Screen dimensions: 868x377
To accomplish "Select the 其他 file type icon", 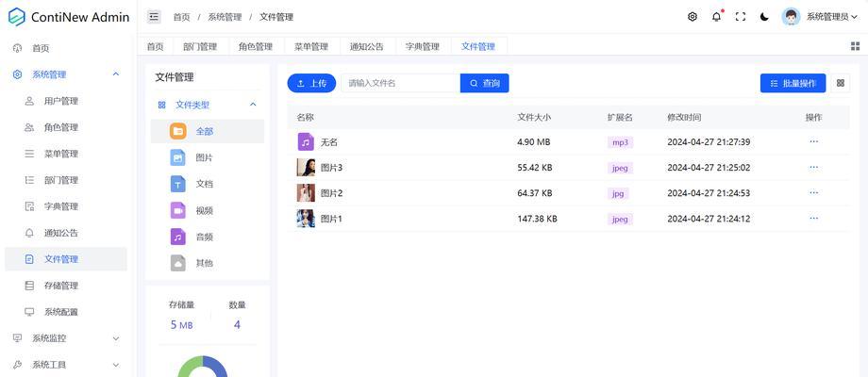I will [x=178, y=263].
